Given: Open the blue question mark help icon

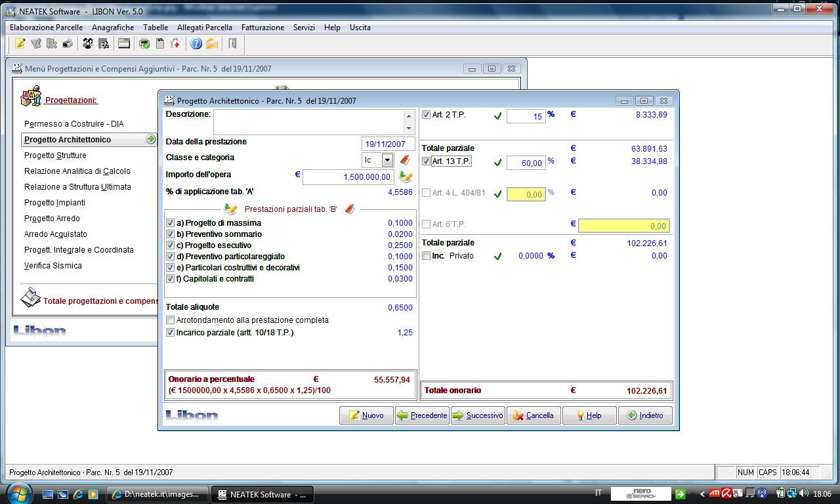Looking at the screenshot, I should (196, 44).
